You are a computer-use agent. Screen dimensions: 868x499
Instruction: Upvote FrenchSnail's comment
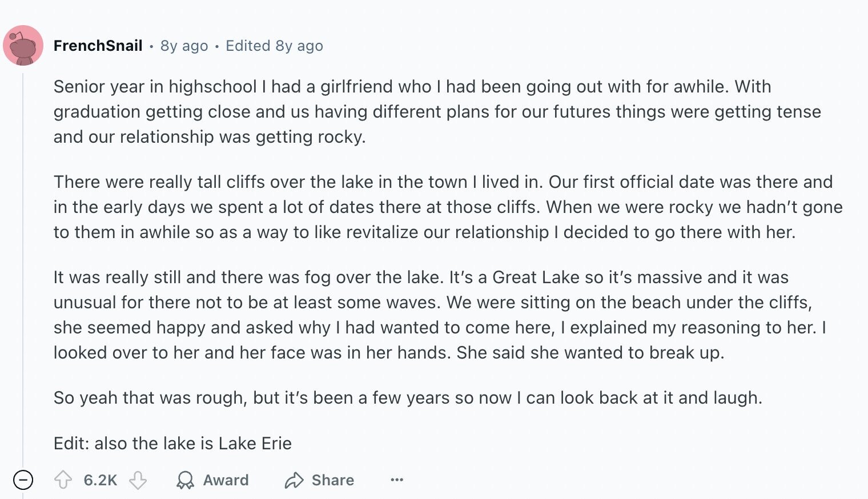click(x=63, y=480)
